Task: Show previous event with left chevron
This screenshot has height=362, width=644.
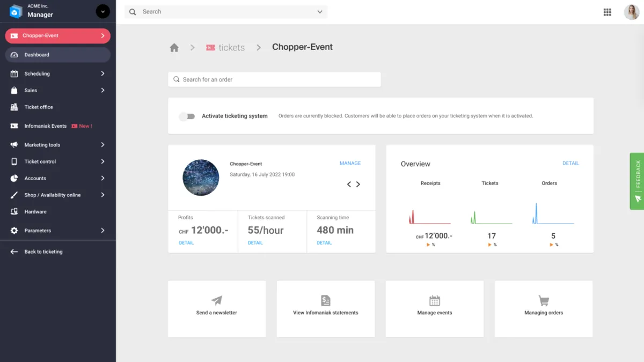Action: click(349, 184)
